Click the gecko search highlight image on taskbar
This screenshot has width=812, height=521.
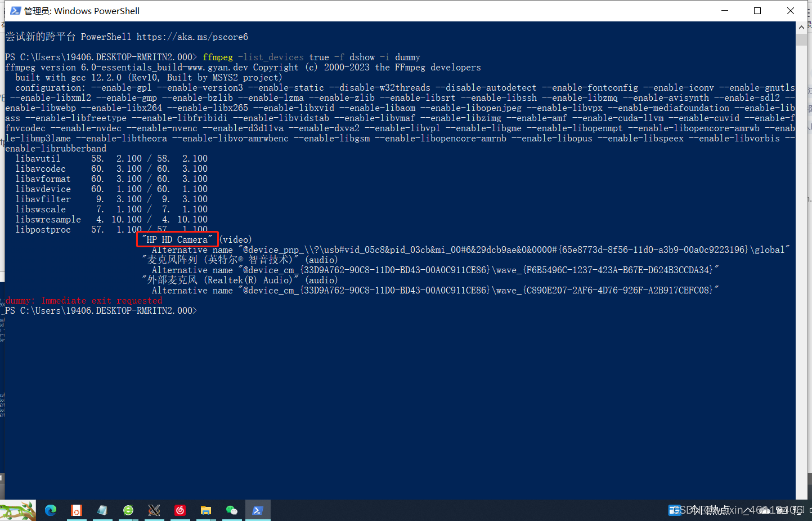(18, 510)
